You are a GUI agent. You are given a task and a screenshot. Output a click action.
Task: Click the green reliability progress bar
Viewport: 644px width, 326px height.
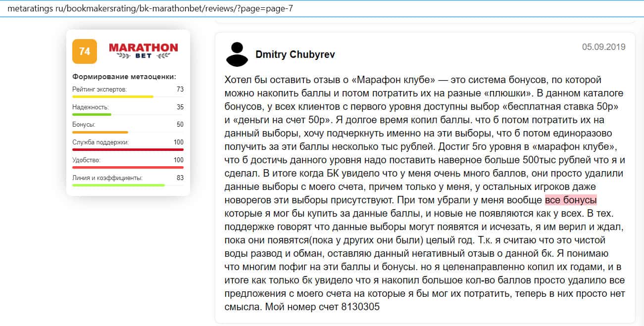[92, 114]
